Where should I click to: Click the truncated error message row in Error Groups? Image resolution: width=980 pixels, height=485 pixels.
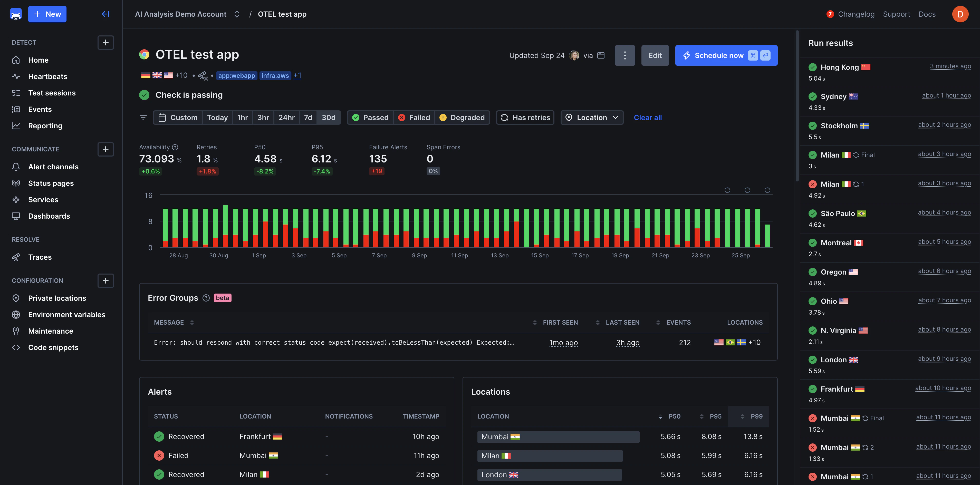(x=334, y=342)
